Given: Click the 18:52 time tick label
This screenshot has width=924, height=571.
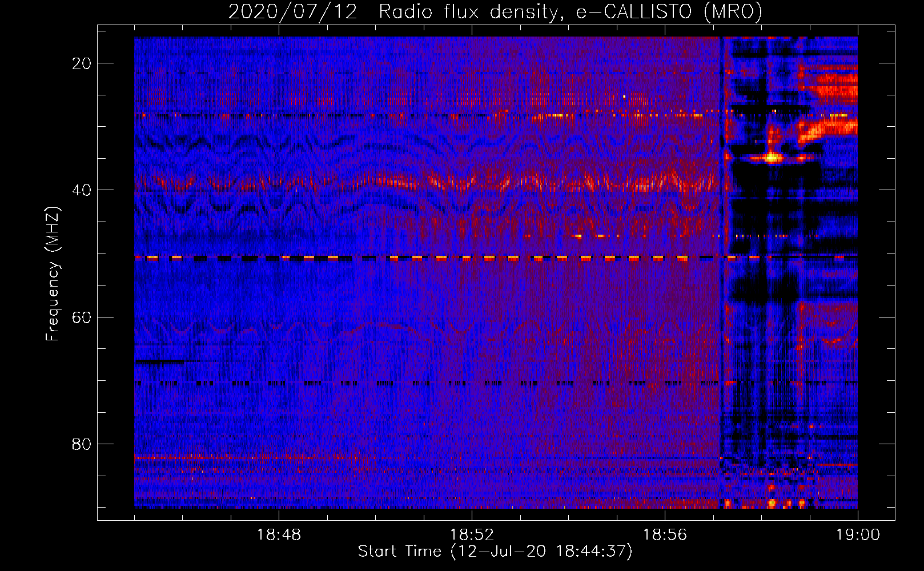Looking at the screenshot, I should tap(472, 535).
